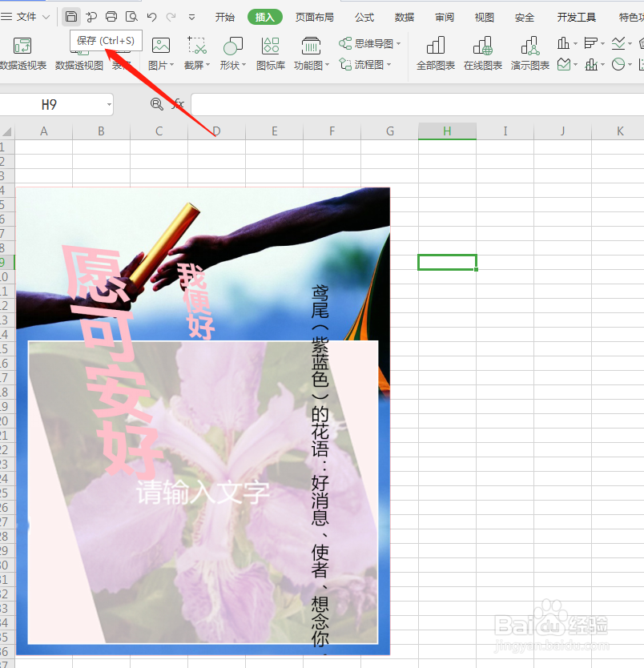Insert a picture using the 图片 icon

pyautogui.click(x=159, y=52)
